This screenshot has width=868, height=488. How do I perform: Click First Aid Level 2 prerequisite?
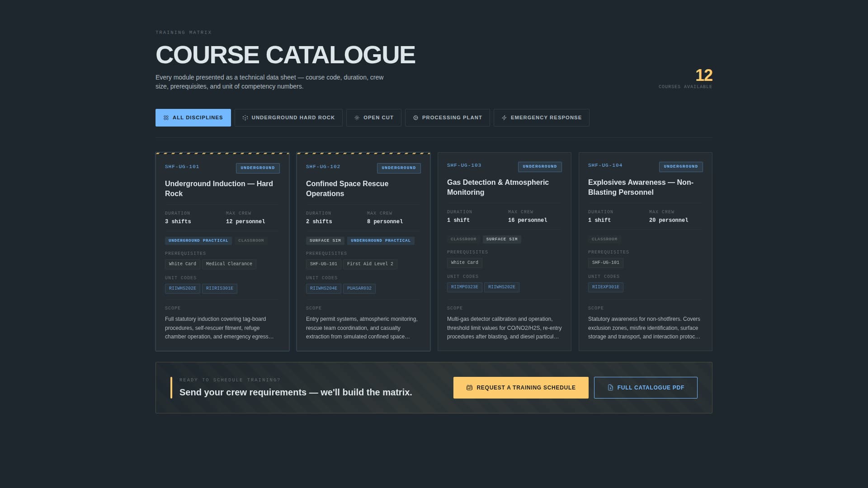[x=370, y=264]
